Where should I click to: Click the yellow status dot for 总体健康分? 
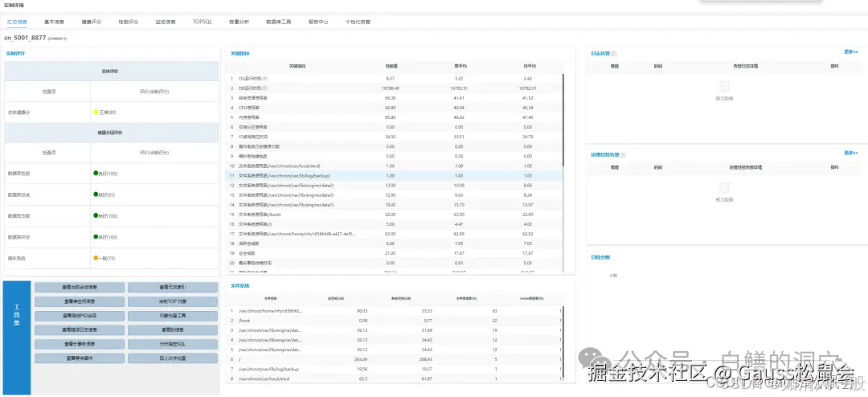pyautogui.click(x=96, y=113)
